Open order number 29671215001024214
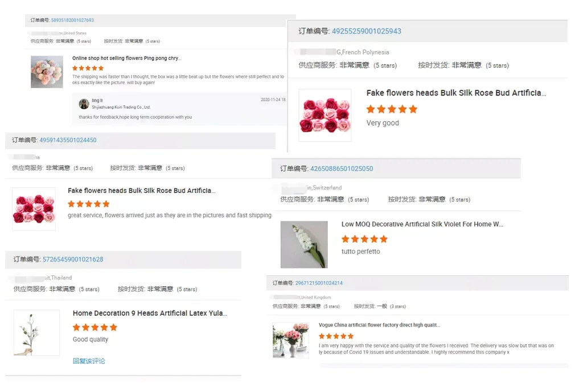This screenshot has height=392, width=575. [x=319, y=283]
